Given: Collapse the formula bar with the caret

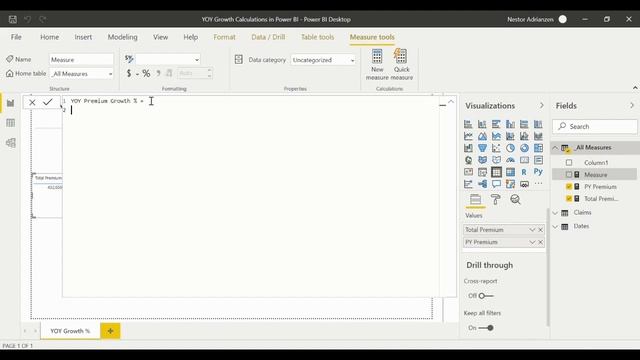Looking at the screenshot, I should click(x=451, y=102).
